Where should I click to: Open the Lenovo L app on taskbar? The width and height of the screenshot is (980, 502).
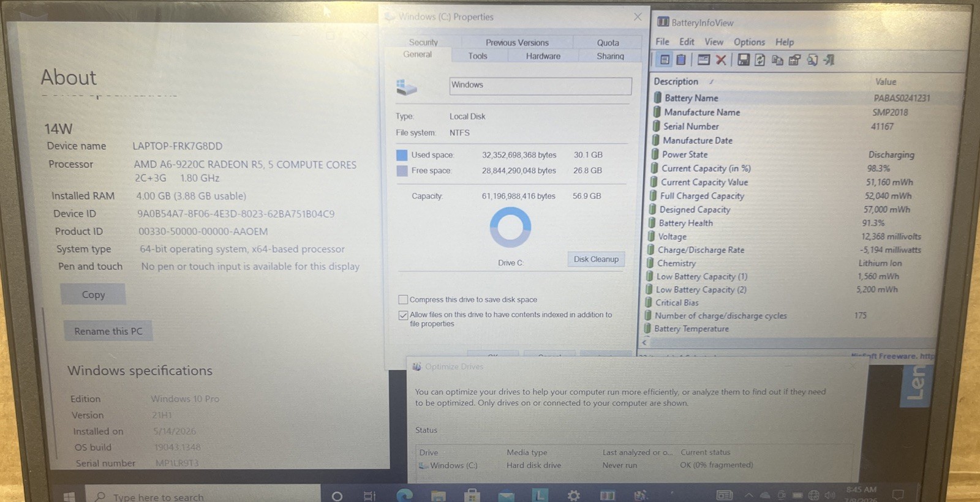click(x=540, y=495)
